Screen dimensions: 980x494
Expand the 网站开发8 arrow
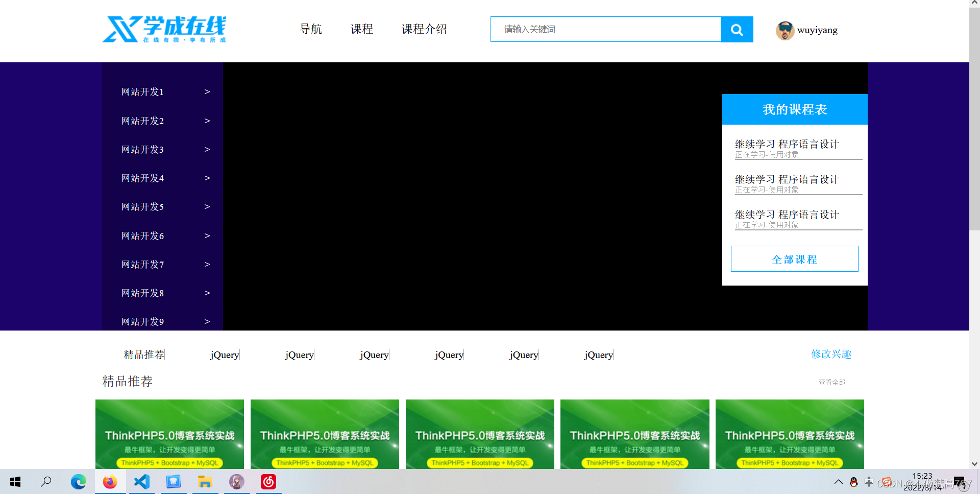coord(207,293)
